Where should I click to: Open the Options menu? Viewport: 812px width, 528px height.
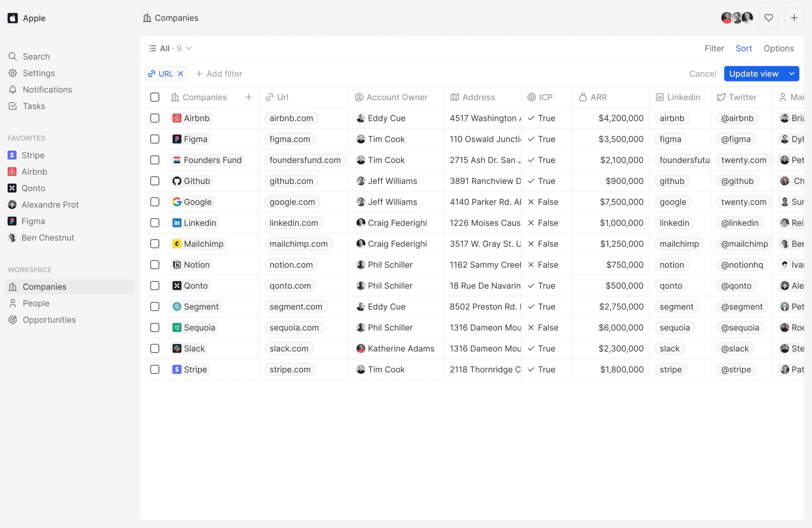point(779,48)
